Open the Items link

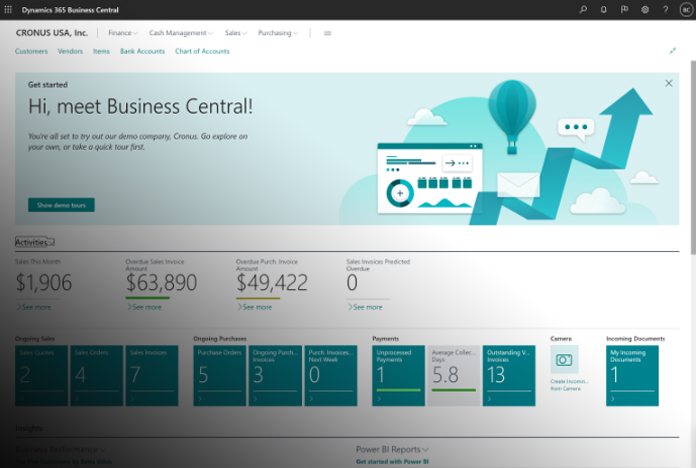(x=101, y=51)
